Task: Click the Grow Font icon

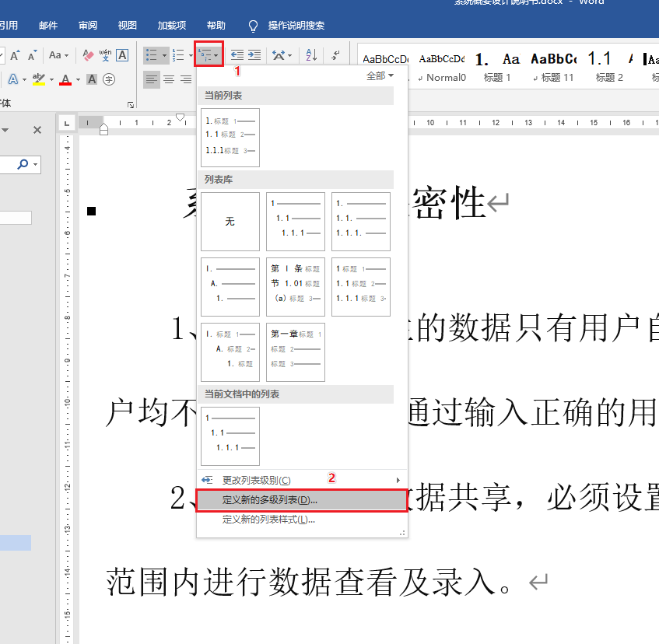Action: coord(15,55)
